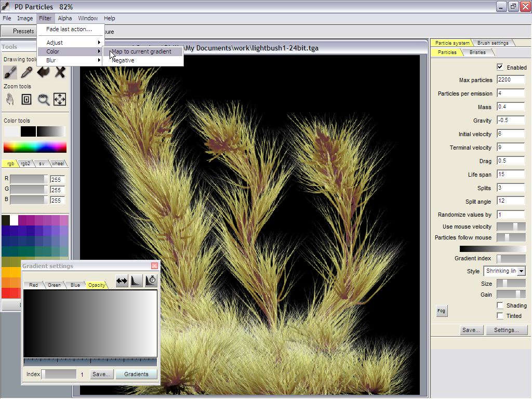Switch to the Bristles tab
Viewport: 532px width, 399px height.
[477, 52]
